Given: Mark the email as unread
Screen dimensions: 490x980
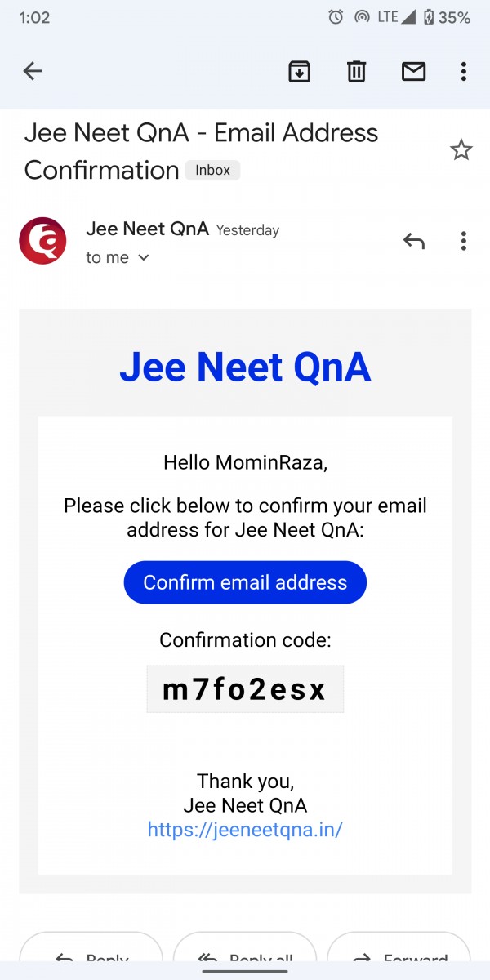Looking at the screenshot, I should pyautogui.click(x=413, y=72).
